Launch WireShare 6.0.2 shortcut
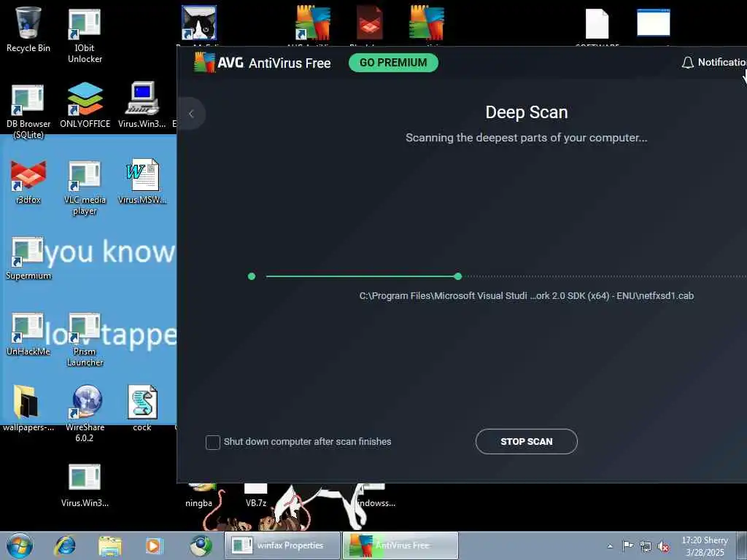Viewport: 747px width, 560px height. coord(85,413)
